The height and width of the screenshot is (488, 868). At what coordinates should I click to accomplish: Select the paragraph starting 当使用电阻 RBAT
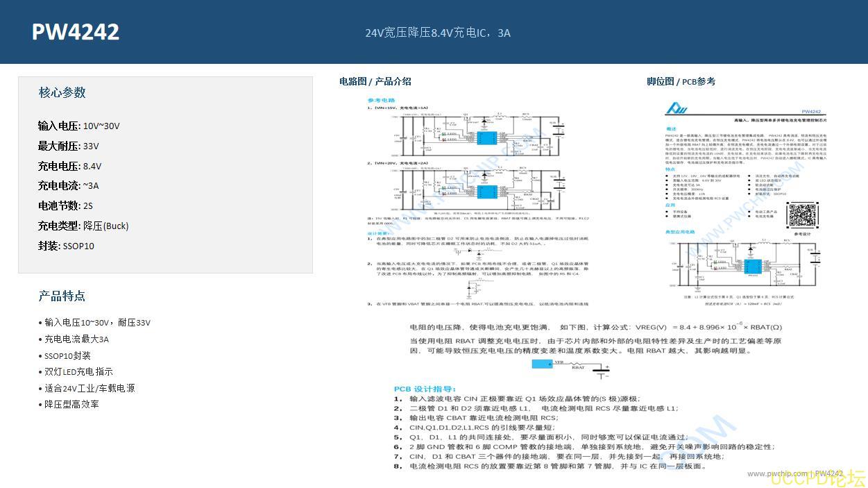tap(596, 346)
